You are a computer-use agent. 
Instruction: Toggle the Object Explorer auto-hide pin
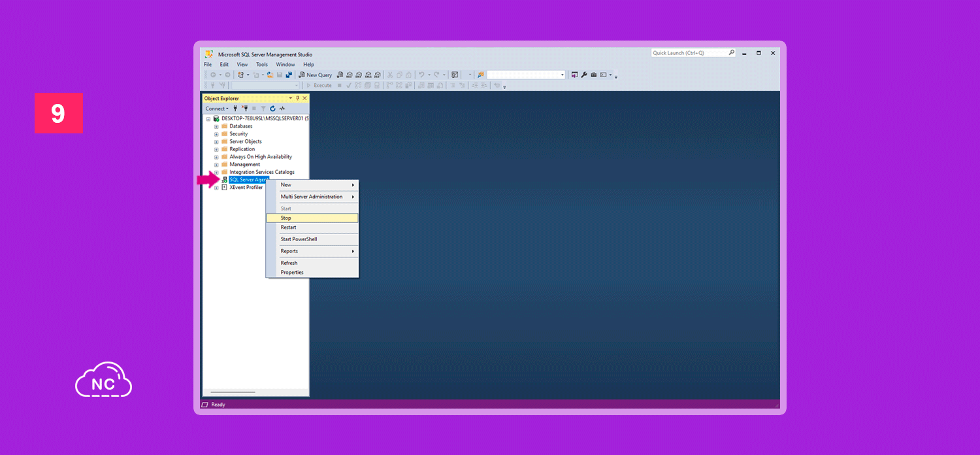[x=297, y=98]
